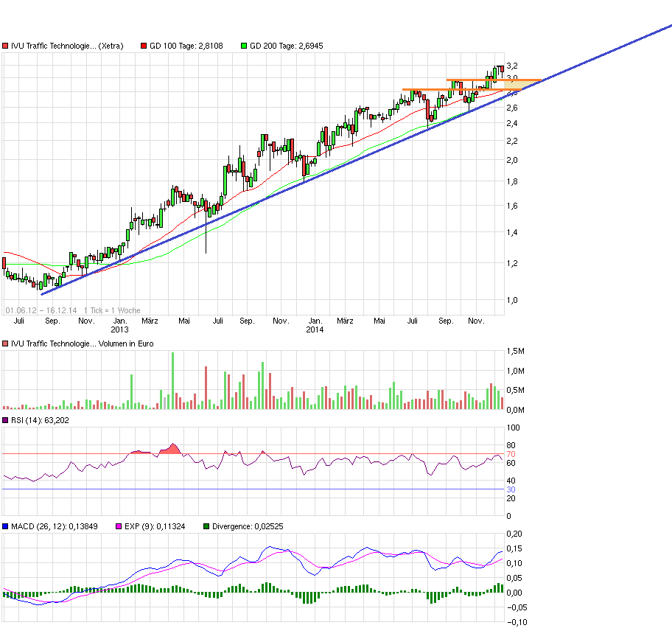Click the 0,00 MACD axis label

click(514, 593)
